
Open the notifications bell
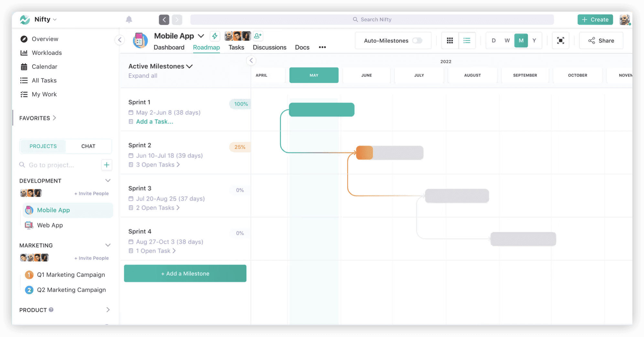[x=129, y=20]
